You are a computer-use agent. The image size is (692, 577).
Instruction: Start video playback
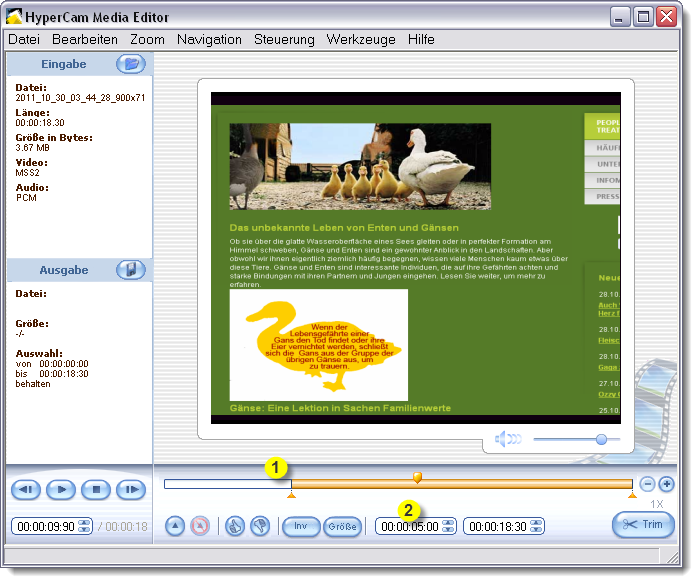point(61,490)
